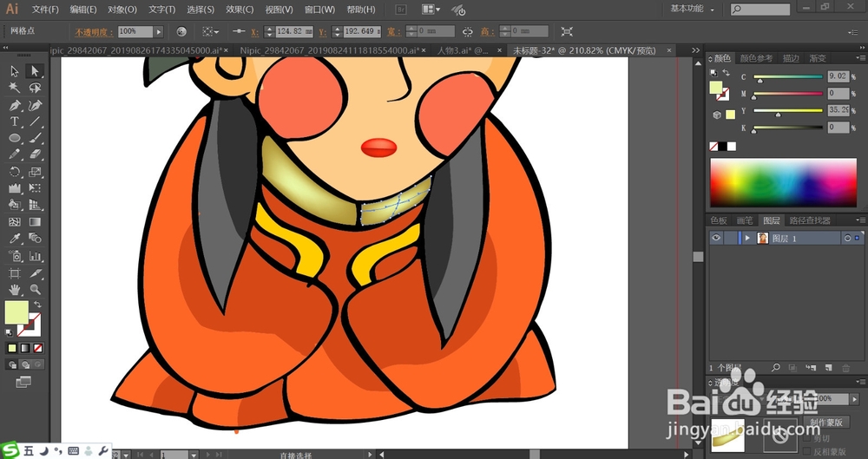Select the Selection tool (black arrow)
This screenshot has height=459, width=868.
pyautogui.click(x=15, y=71)
